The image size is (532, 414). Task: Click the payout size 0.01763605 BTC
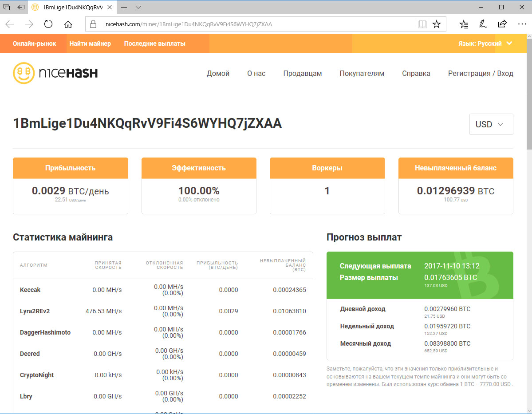click(450, 278)
